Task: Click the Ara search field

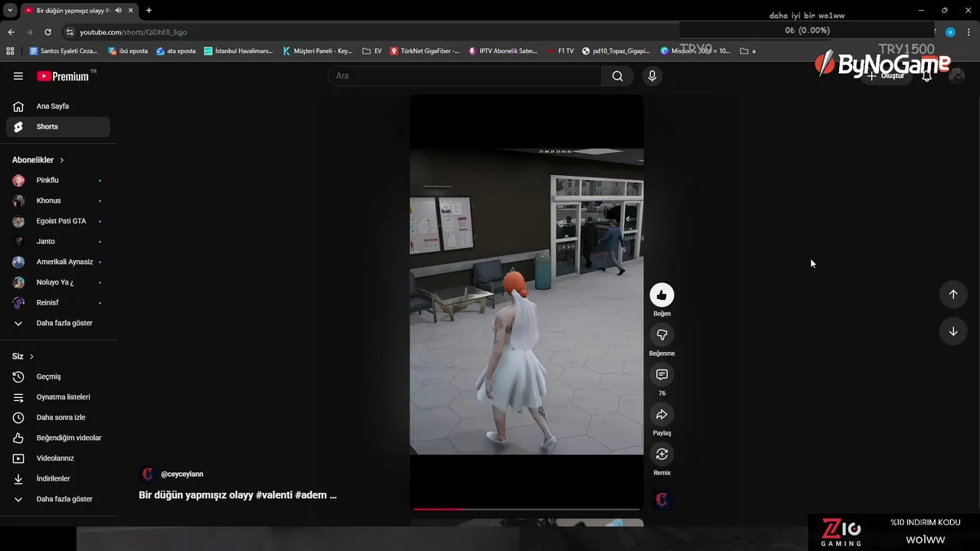Action: coord(465,76)
